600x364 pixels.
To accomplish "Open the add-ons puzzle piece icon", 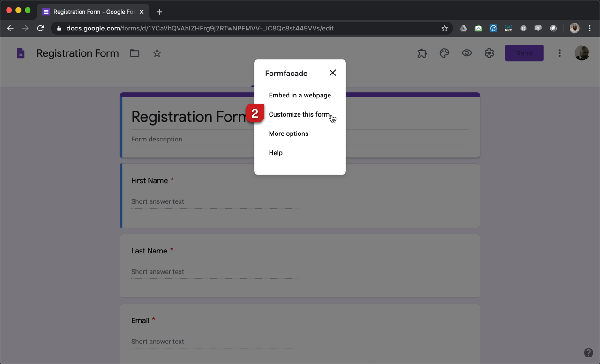I will (421, 53).
